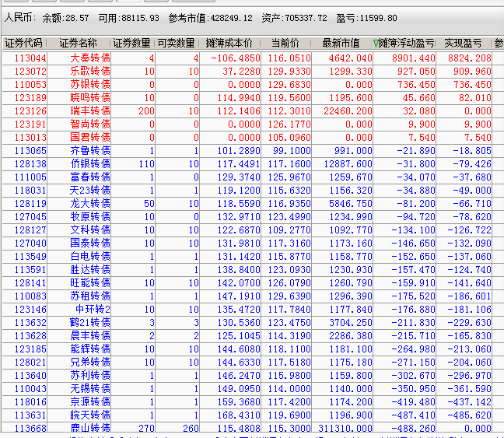The width and height of the screenshot is (504, 438).
Task: Select the 智尚转债 row name
Action: [90, 124]
